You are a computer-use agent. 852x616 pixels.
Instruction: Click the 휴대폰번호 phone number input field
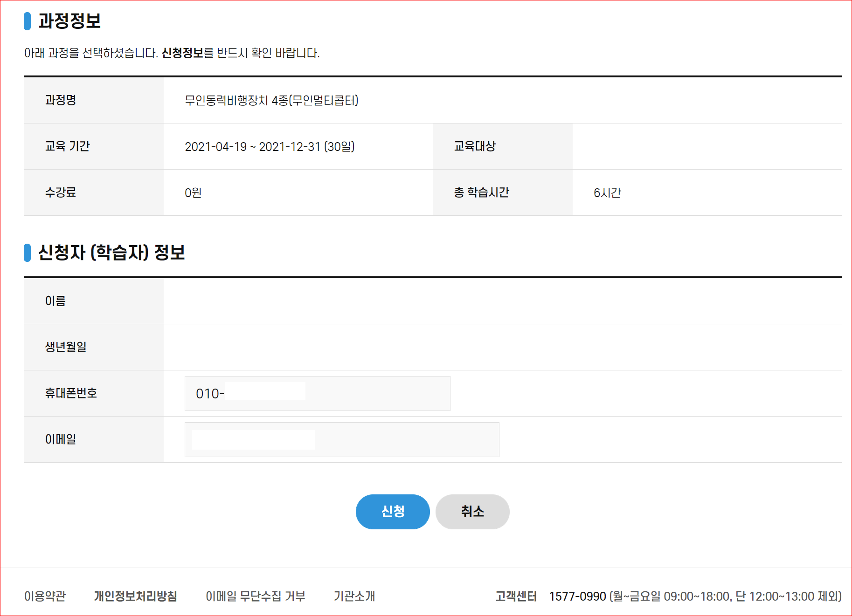[x=317, y=393]
